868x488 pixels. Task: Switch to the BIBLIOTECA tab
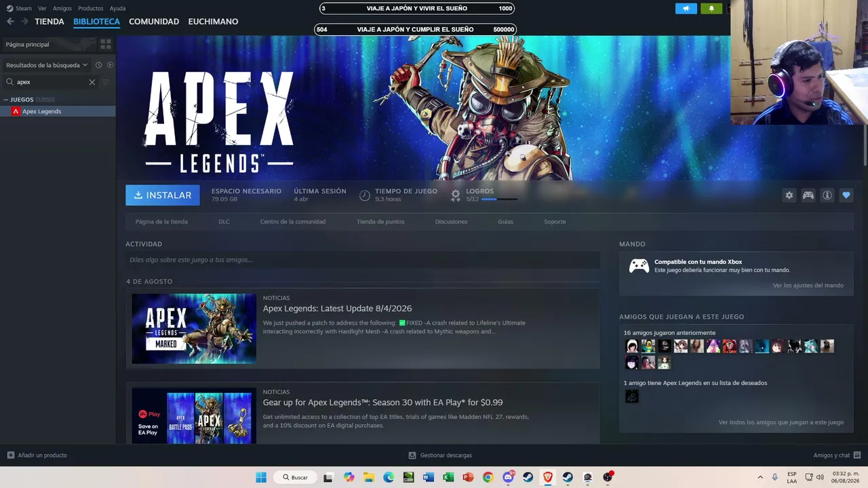tap(96, 22)
